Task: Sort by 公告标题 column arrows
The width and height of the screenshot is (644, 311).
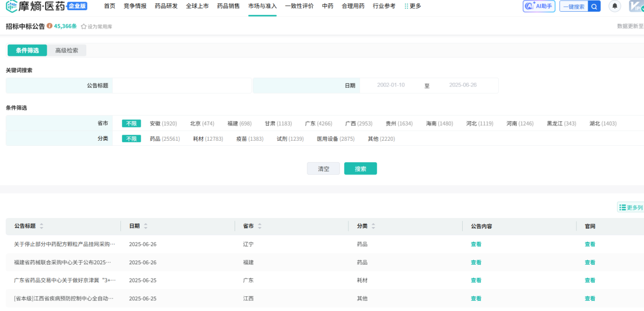Action: [x=42, y=226]
